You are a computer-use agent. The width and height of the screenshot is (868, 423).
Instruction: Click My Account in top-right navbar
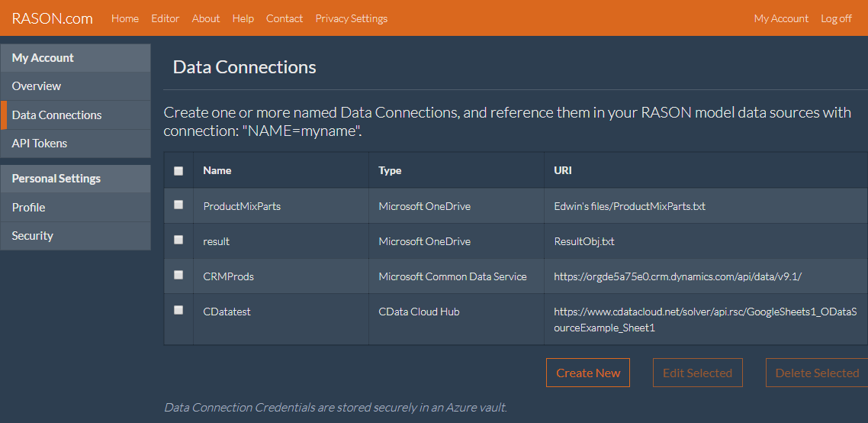pyautogui.click(x=781, y=18)
